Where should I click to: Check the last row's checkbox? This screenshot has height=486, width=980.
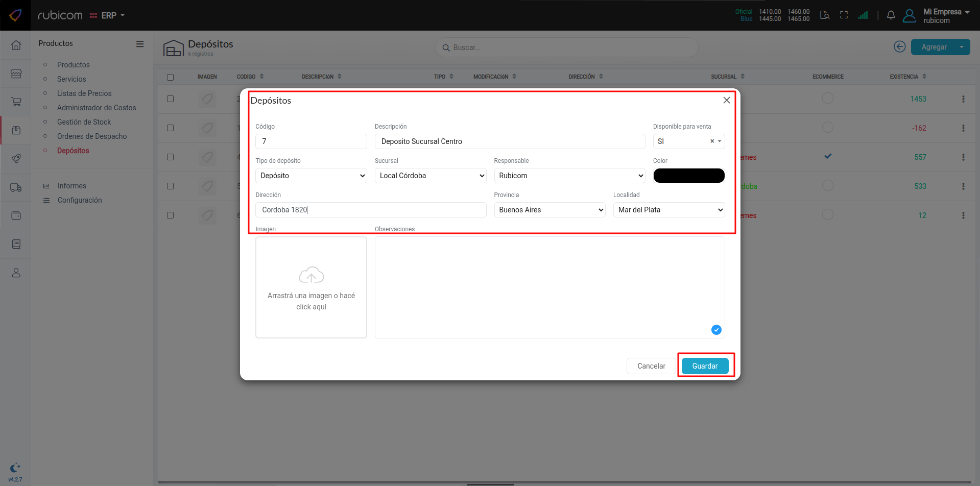(x=170, y=215)
